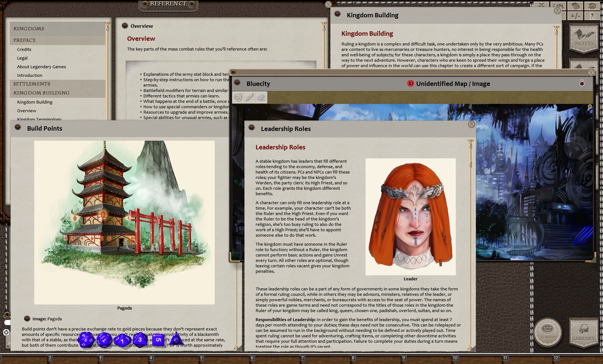Roll the purple die showing 3
Viewport: 603px width, 364px height.
point(140,339)
